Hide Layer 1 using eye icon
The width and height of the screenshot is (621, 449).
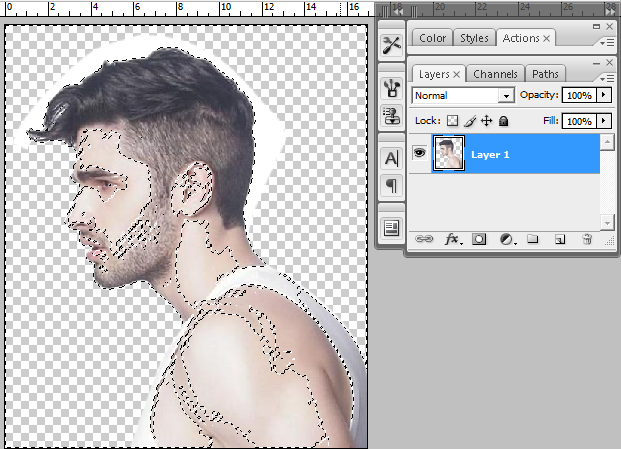point(419,152)
